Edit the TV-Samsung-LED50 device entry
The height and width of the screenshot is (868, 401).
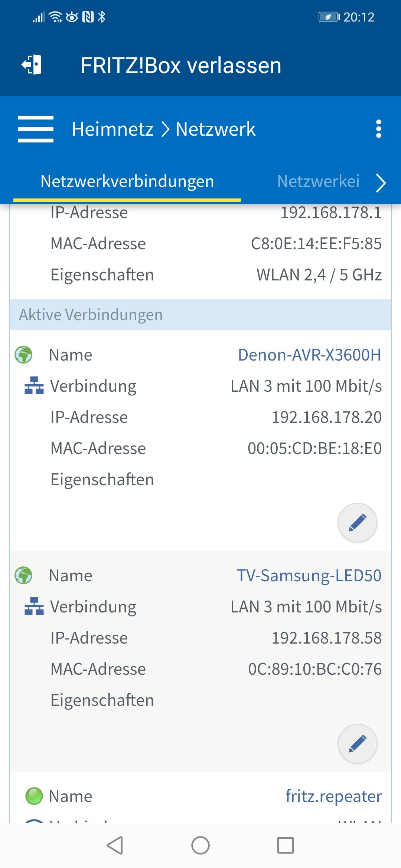point(357,743)
